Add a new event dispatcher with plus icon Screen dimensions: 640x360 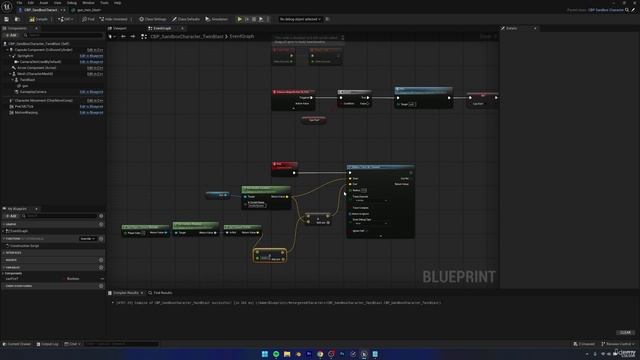click(x=101, y=286)
